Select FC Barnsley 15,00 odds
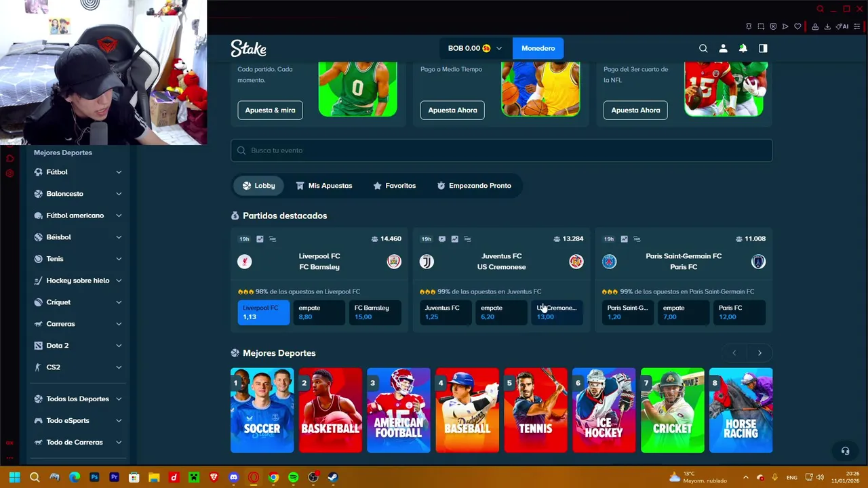This screenshot has height=488, width=868. click(x=375, y=312)
